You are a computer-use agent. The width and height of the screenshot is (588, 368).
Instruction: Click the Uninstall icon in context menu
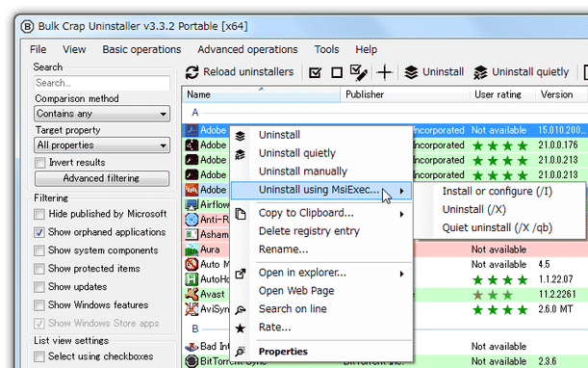pyautogui.click(x=240, y=136)
